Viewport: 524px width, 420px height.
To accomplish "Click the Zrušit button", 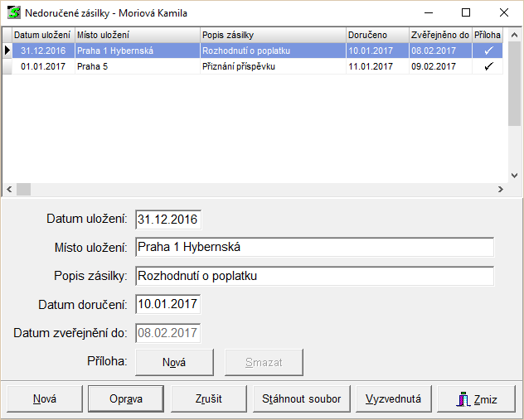I will pos(208,398).
